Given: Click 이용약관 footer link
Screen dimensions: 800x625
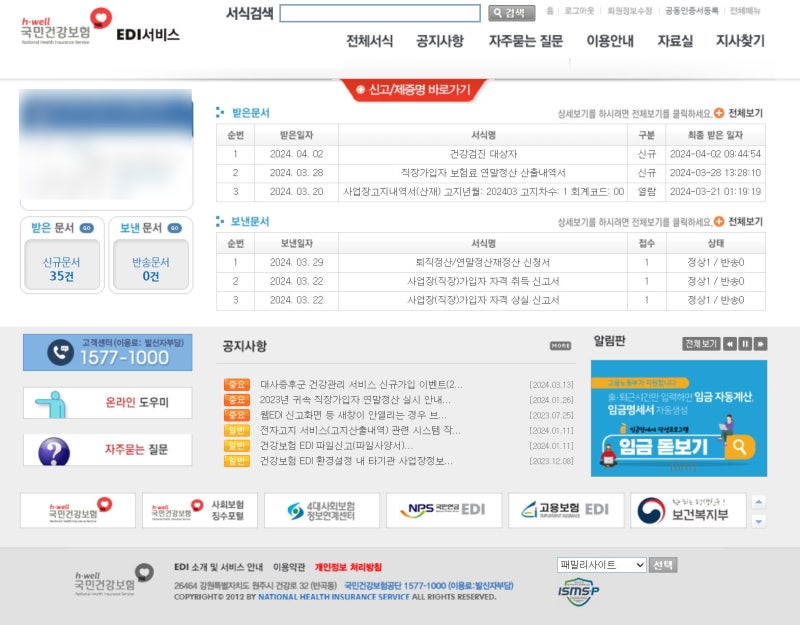Looking at the screenshot, I should tap(289, 567).
